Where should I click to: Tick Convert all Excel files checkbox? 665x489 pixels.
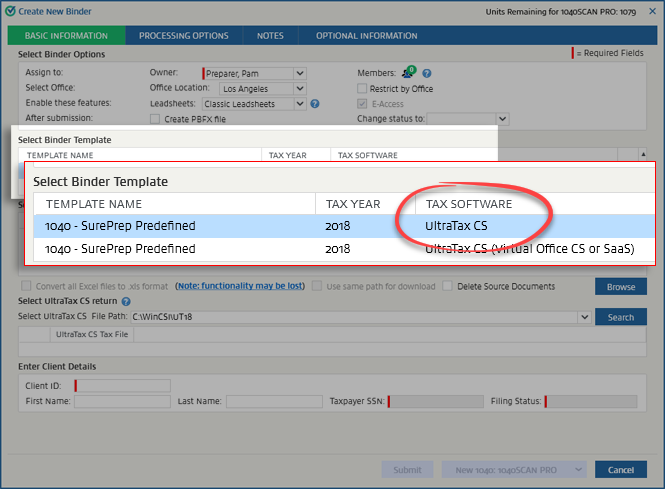(x=26, y=286)
